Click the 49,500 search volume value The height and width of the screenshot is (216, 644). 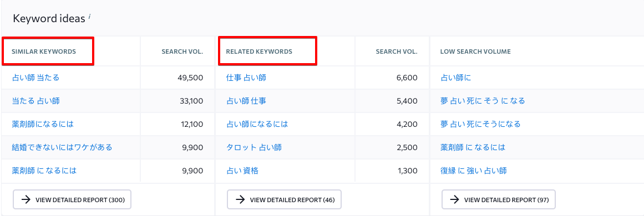tap(191, 78)
